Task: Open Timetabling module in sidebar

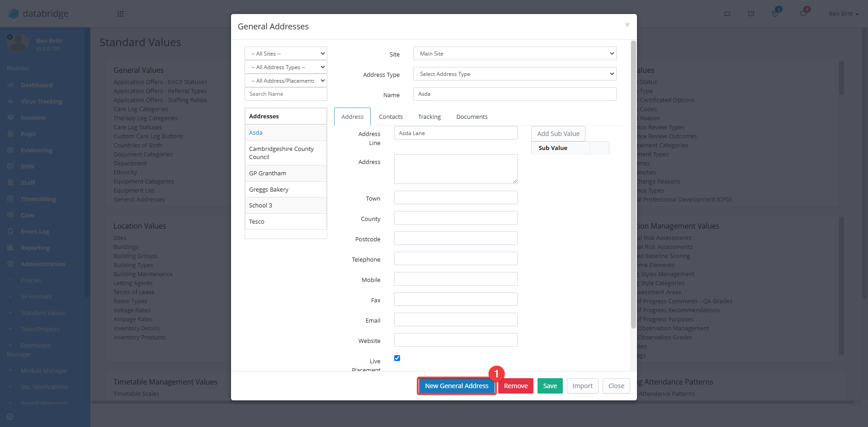Action: [38, 199]
